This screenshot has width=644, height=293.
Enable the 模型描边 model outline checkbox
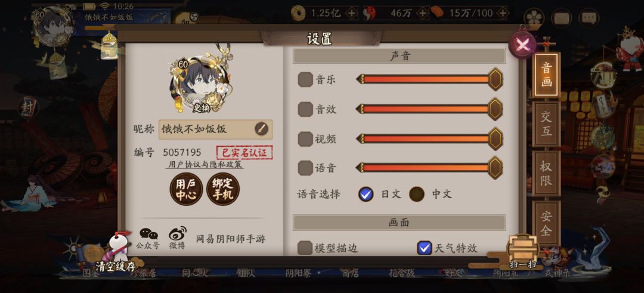tap(305, 248)
